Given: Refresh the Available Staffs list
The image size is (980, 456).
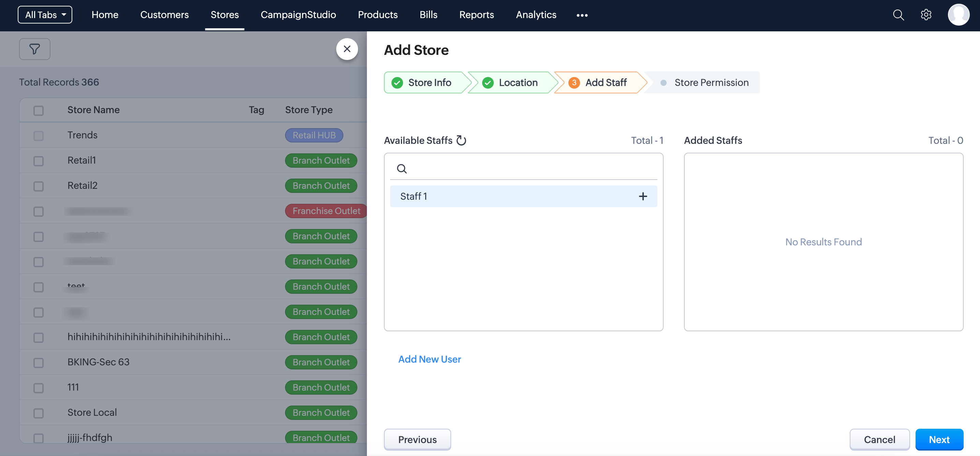Looking at the screenshot, I should point(461,140).
